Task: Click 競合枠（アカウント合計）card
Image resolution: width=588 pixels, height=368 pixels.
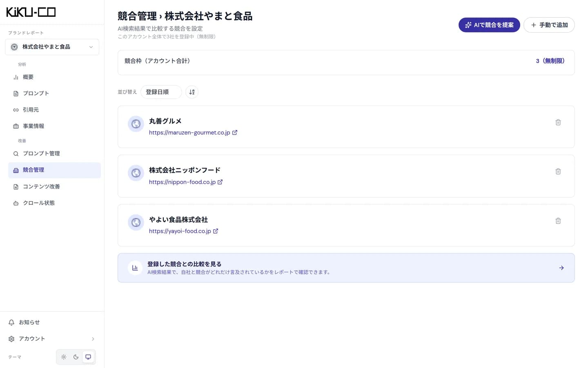Action: (x=346, y=63)
